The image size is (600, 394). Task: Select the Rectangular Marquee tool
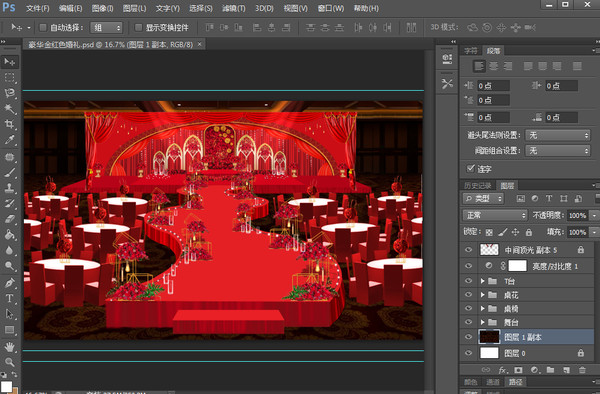pyautogui.click(x=10, y=78)
